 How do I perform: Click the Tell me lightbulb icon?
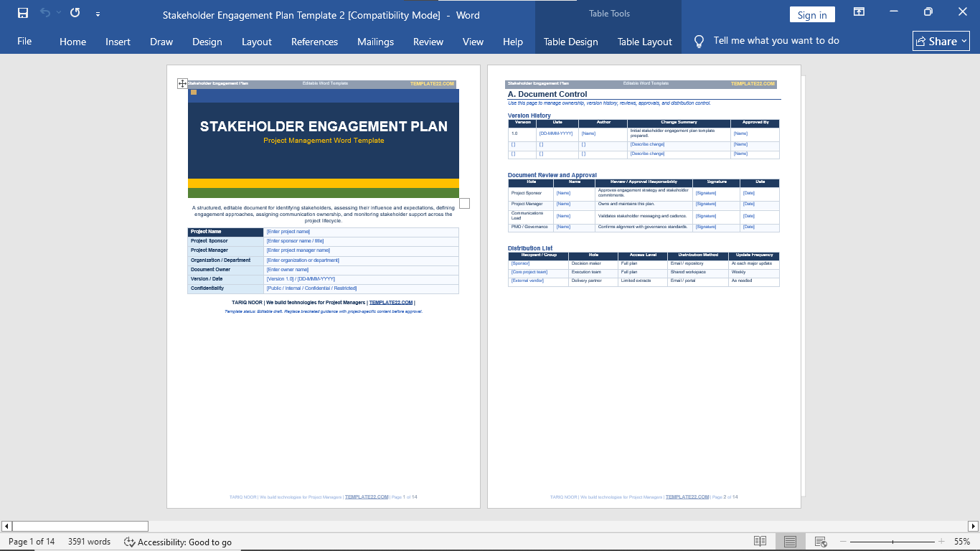tap(699, 42)
